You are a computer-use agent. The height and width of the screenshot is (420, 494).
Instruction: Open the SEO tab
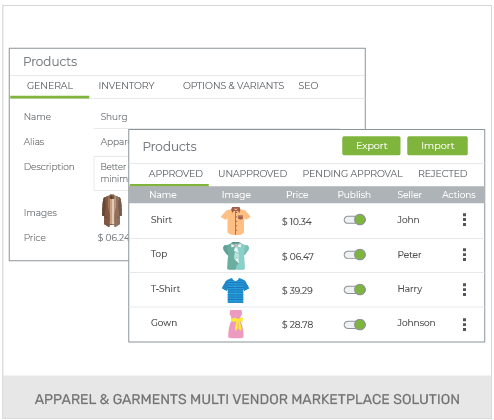(308, 86)
